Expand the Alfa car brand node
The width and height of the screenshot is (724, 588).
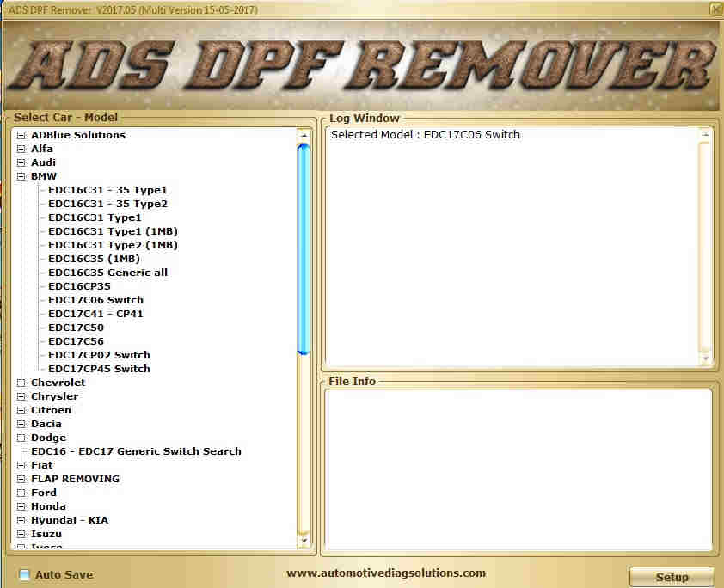pos(21,149)
